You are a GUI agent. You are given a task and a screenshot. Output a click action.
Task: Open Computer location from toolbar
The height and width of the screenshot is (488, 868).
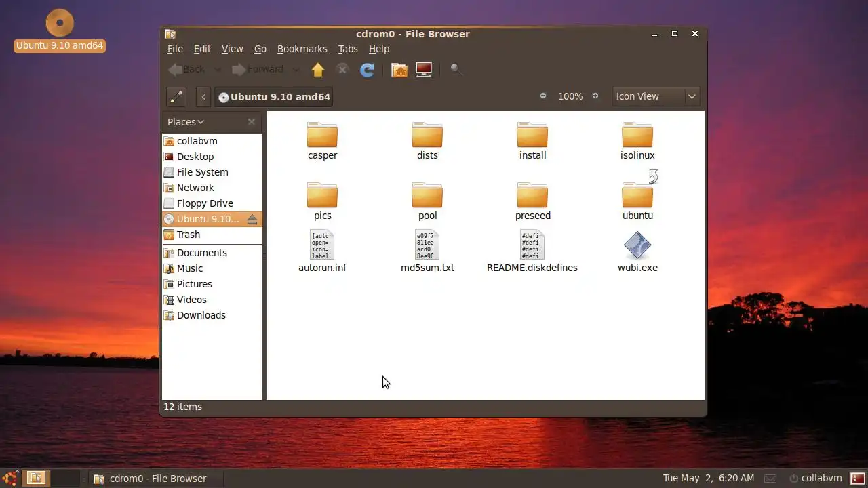(424, 69)
